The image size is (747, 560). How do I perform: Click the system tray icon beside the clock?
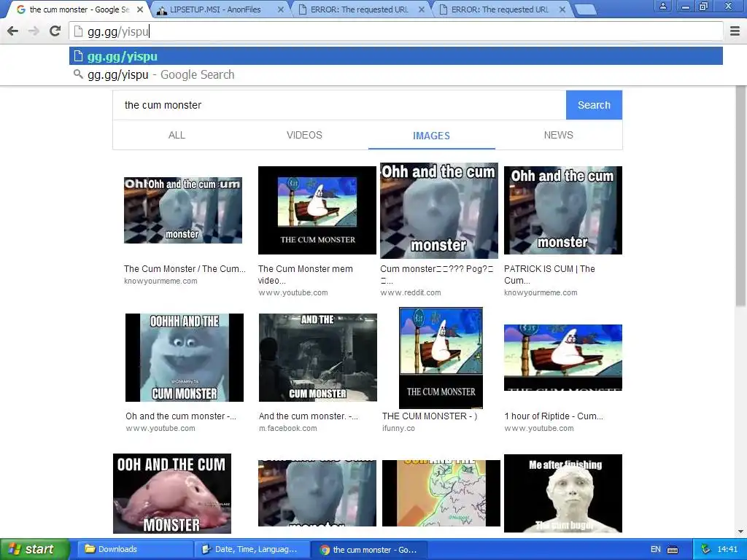tap(705, 550)
